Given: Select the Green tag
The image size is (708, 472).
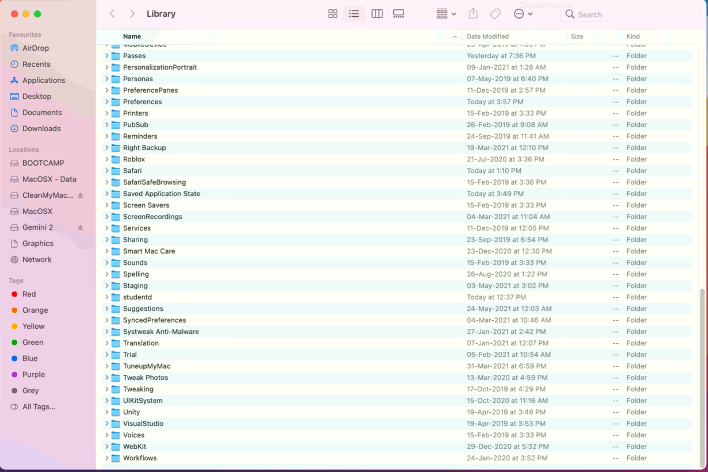Looking at the screenshot, I should click(33, 342).
